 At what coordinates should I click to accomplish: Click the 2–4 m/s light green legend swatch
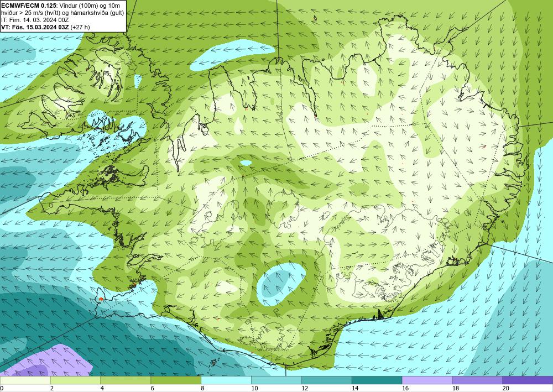coord(75,380)
